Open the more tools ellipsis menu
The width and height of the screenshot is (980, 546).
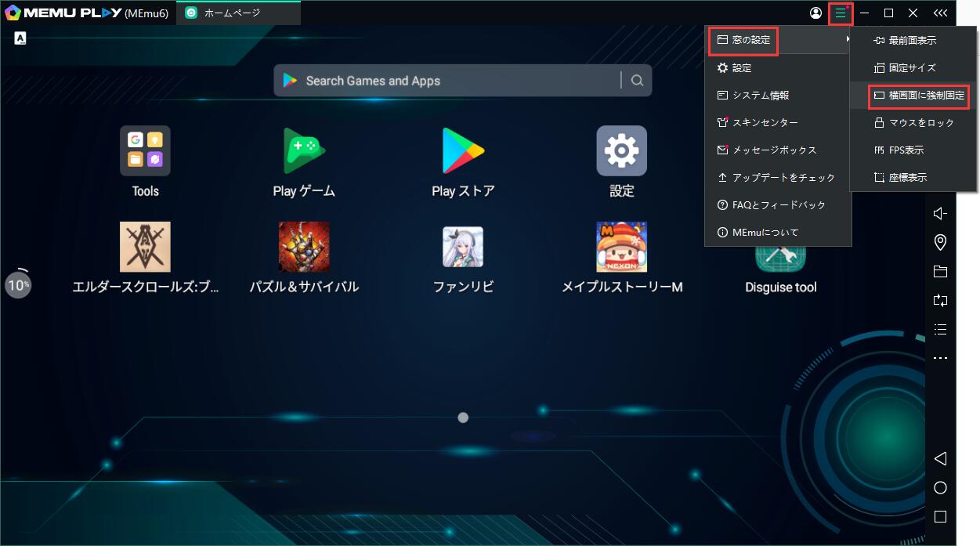coord(940,358)
